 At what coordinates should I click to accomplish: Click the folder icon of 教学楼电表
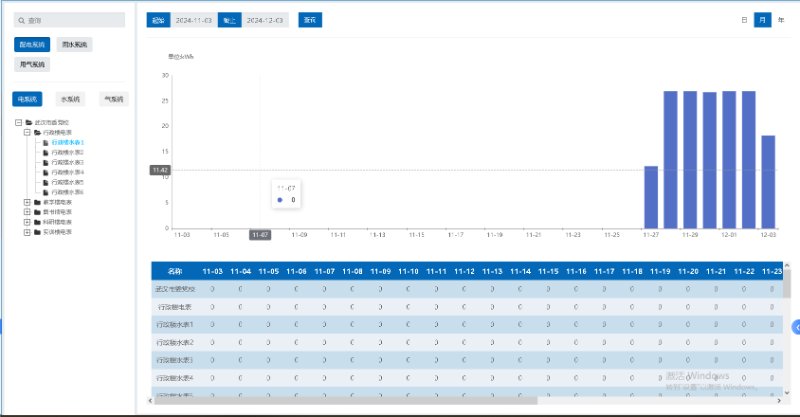[x=37, y=202]
